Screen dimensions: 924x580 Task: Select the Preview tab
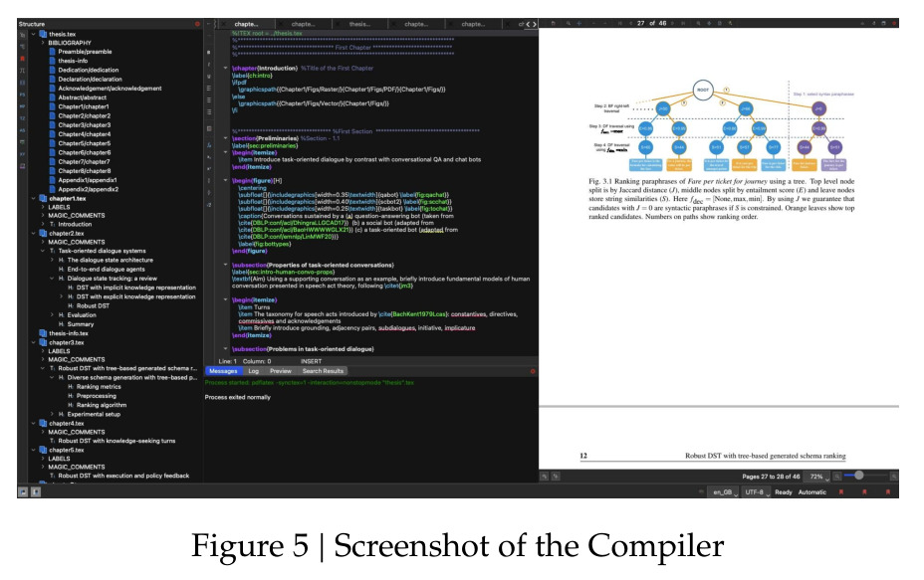(x=281, y=371)
